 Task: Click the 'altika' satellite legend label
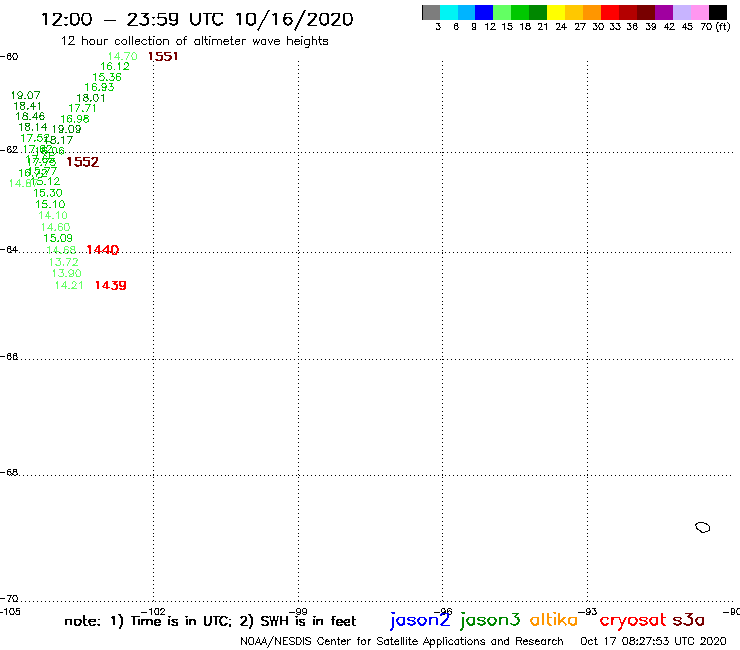tap(554, 620)
